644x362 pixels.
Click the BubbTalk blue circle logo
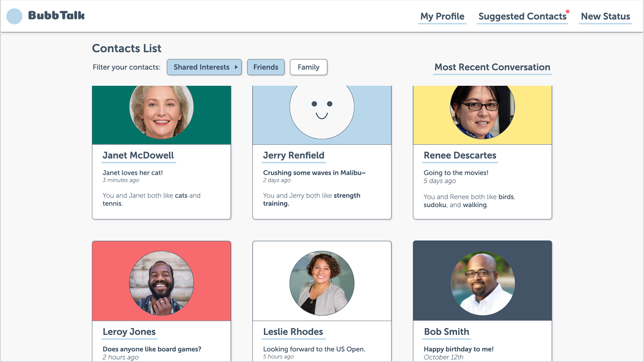point(14,16)
